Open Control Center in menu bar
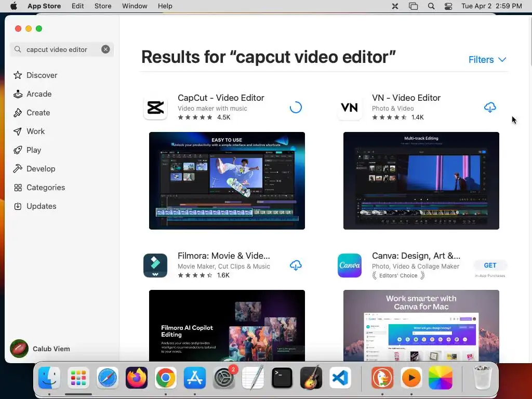This screenshot has height=399, width=532. pyautogui.click(x=448, y=6)
